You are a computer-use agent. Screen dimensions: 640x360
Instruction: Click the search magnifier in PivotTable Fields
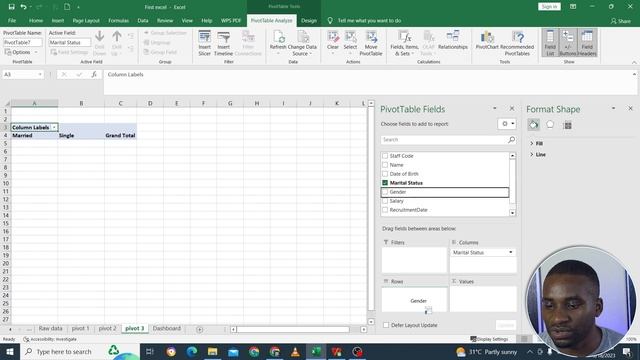[511, 140]
